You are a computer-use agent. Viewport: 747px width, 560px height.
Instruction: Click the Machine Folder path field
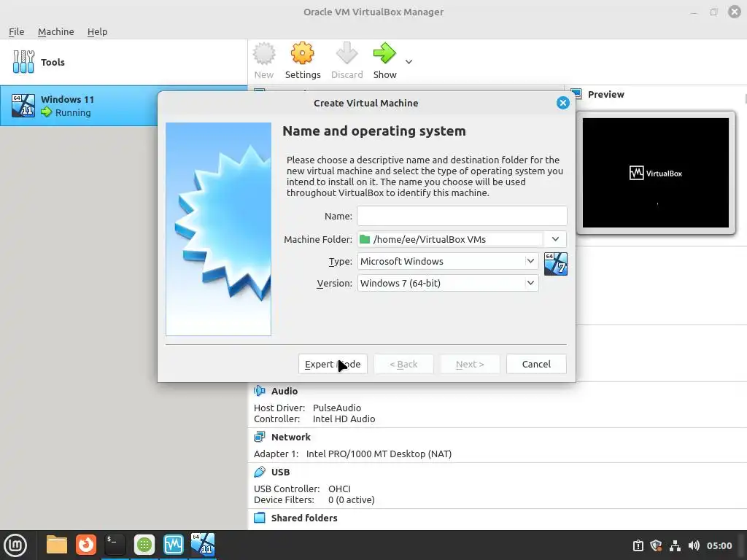pyautogui.click(x=449, y=239)
